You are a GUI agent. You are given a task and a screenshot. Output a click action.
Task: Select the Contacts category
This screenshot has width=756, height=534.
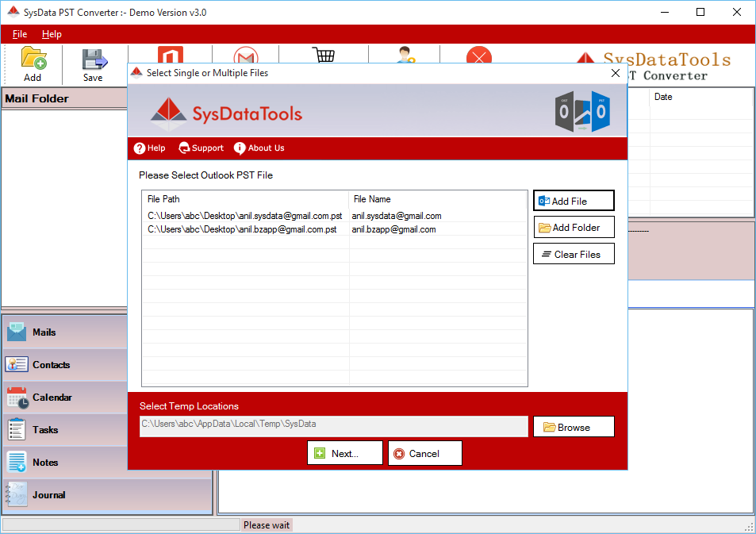pos(65,365)
